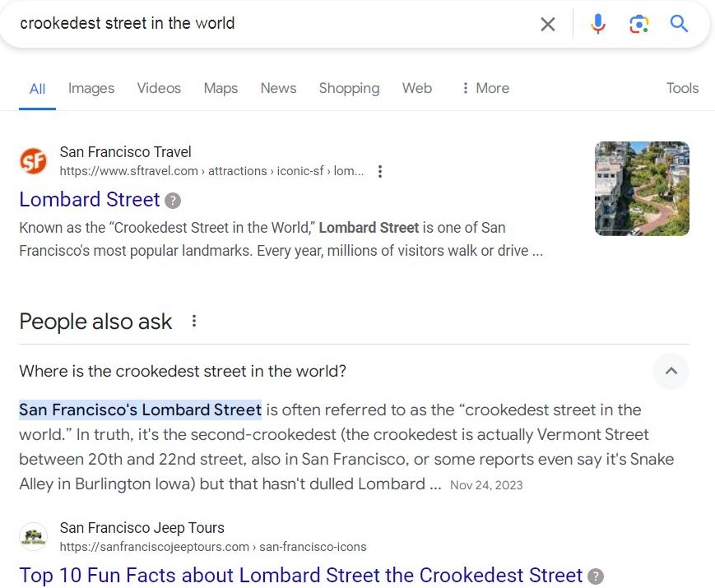Clear the search box text
This screenshot has width=715, height=588.
click(x=548, y=24)
